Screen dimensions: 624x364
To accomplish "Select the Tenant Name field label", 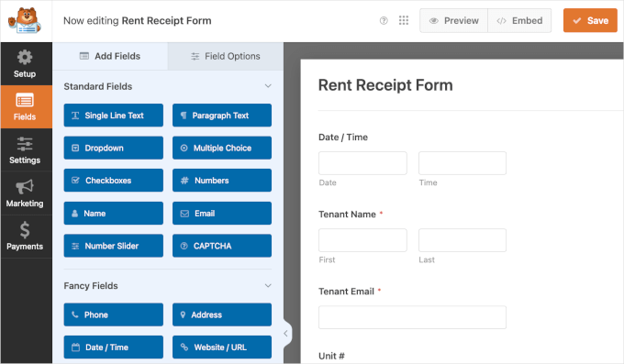I will [347, 215].
